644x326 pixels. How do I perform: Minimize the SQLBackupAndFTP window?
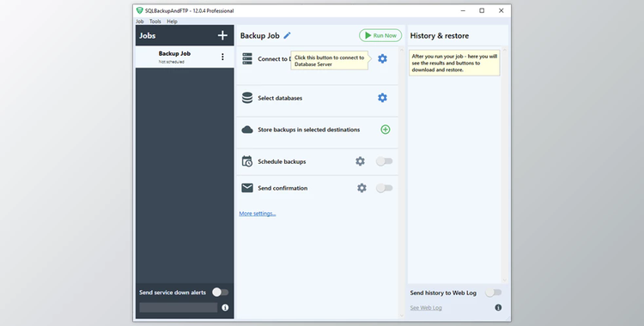point(463,10)
